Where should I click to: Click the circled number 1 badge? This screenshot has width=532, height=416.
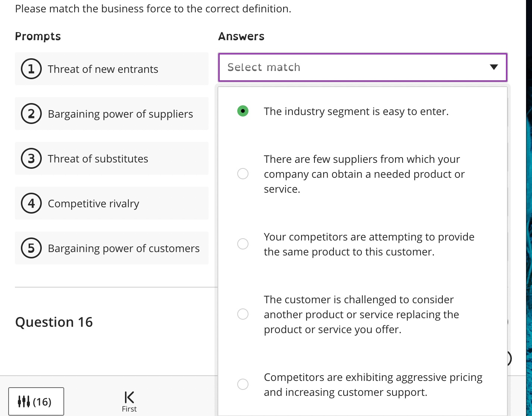[x=31, y=69]
